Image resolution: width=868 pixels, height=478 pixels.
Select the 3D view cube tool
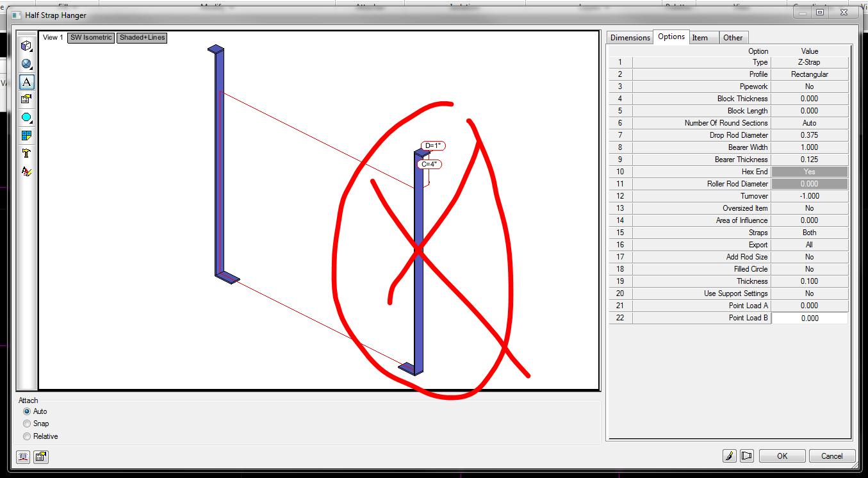tap(26, 45)
